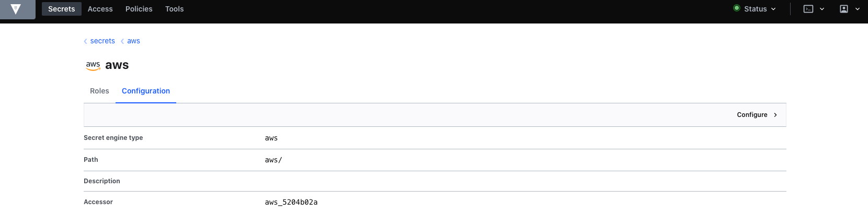Click the AWS logo beside the title
Screen dimensions: 868x213
(x=93, y=65)
